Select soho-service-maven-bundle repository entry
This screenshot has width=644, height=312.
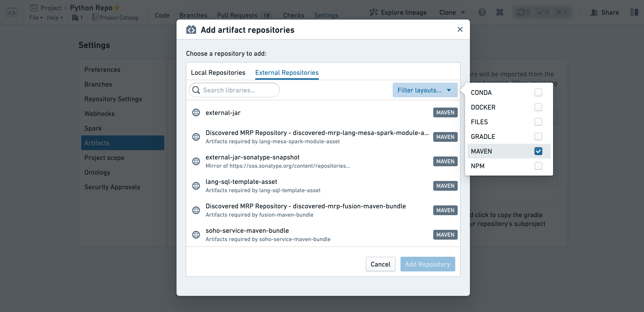323,234
